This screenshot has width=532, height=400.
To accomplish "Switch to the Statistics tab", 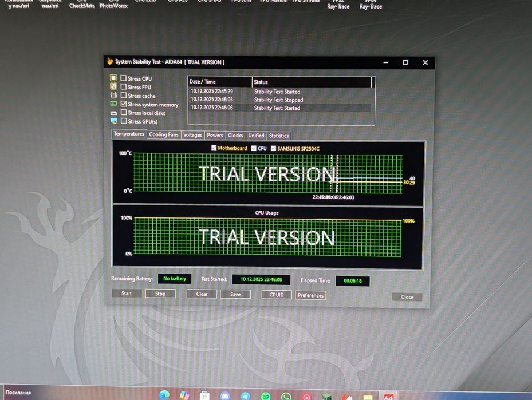I will pyautogui.click(x=279, y=136).
